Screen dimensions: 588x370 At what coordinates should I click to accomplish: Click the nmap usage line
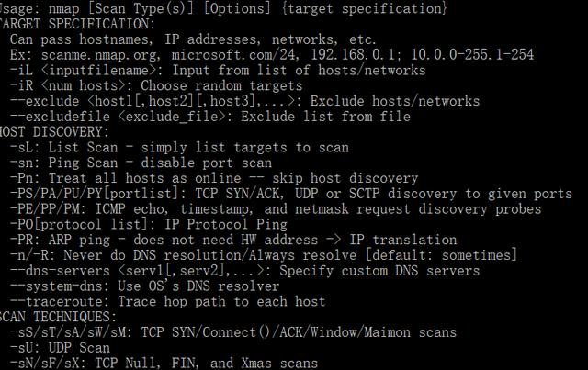(x=223, y=8)
